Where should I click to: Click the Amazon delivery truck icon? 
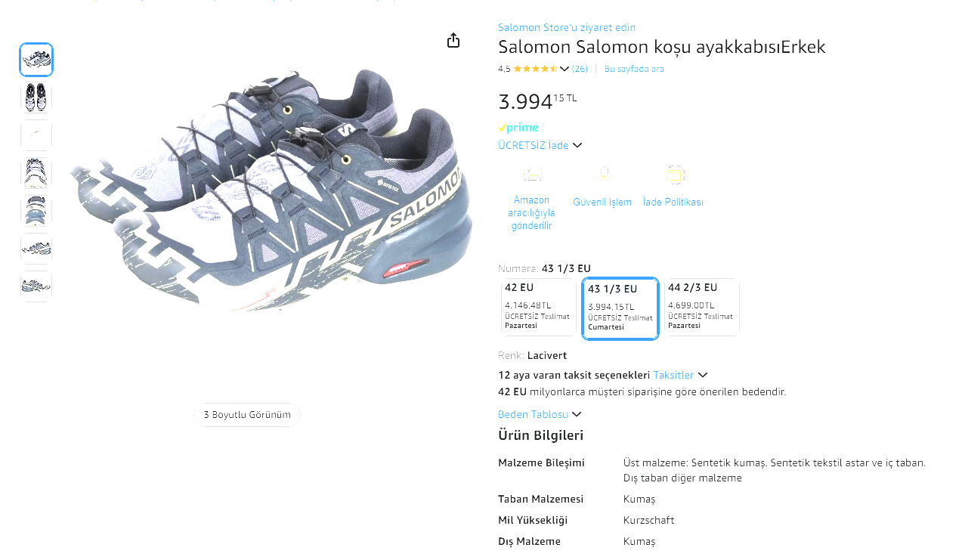click(x=532, y=175)
